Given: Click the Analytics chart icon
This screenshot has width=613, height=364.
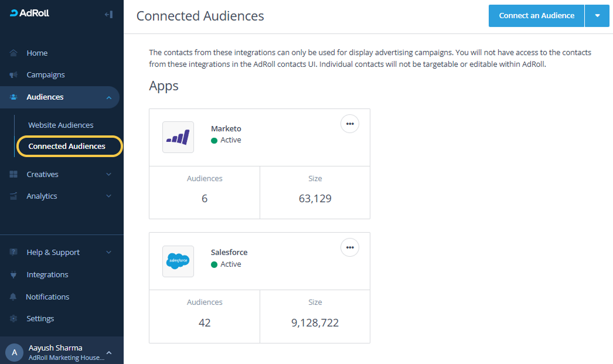Looking at the screenshot, I should pos(13,196).
